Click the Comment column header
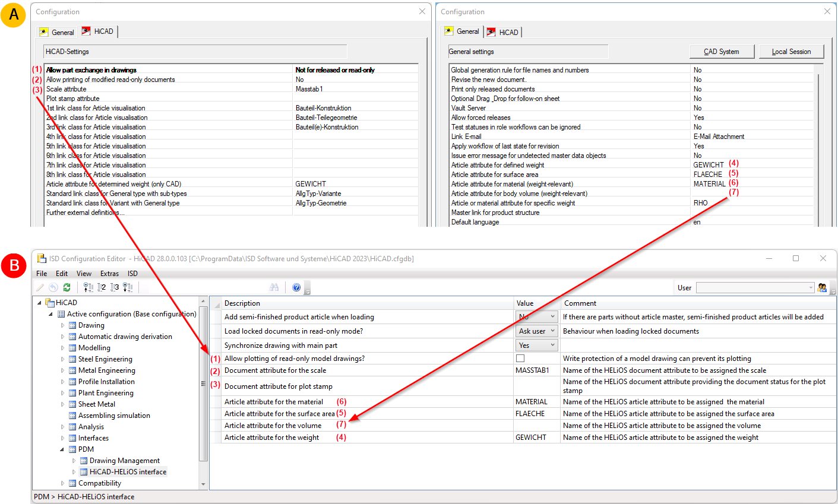The width and height of the screenshot is (838, 504). [698, 303]
